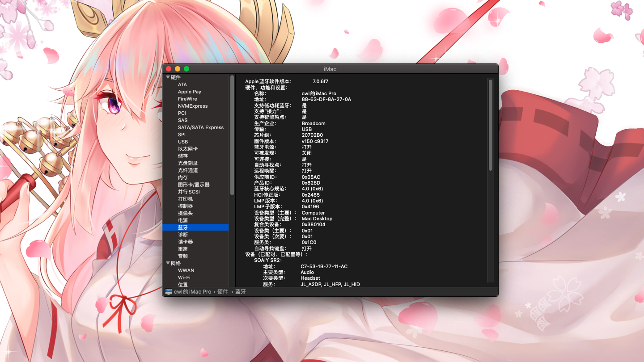This screenshot has height=362, width=644.
Task: Click 硬件 in the path bar
Action: [x=223, y=291]
